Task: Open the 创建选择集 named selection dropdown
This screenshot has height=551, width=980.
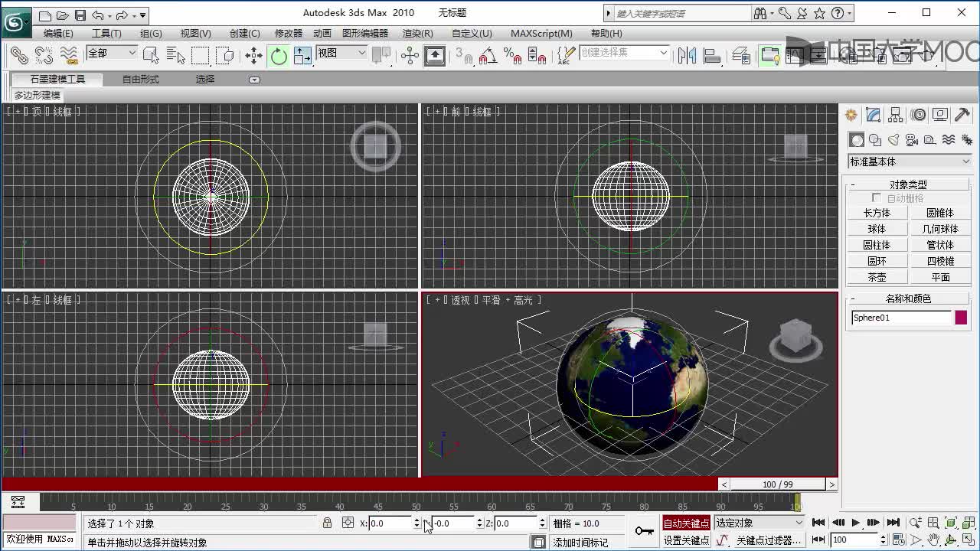Action: click(625, 53)
